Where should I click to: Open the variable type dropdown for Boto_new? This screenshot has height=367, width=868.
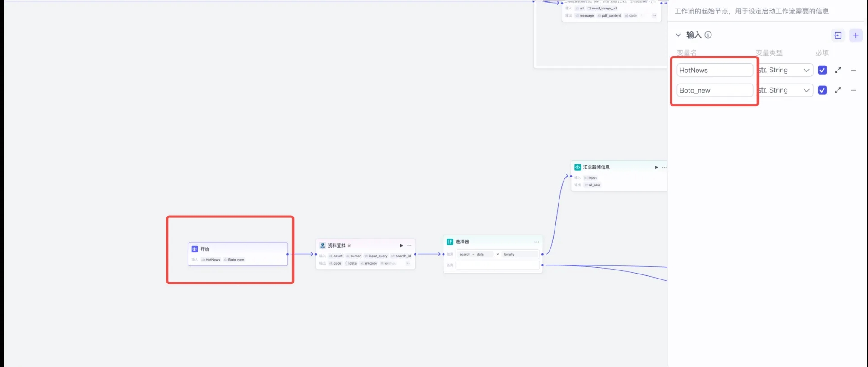point(785,90)
